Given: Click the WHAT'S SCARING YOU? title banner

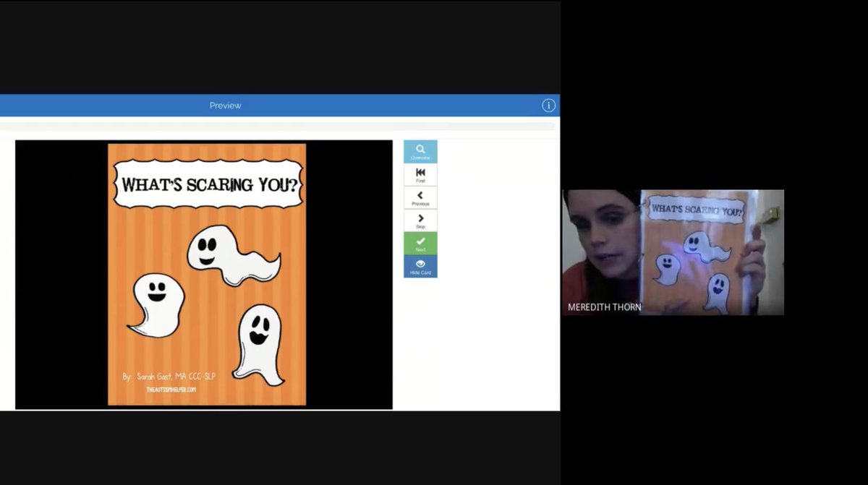Looking at the screenshot, I should click(x=209, y=184).
